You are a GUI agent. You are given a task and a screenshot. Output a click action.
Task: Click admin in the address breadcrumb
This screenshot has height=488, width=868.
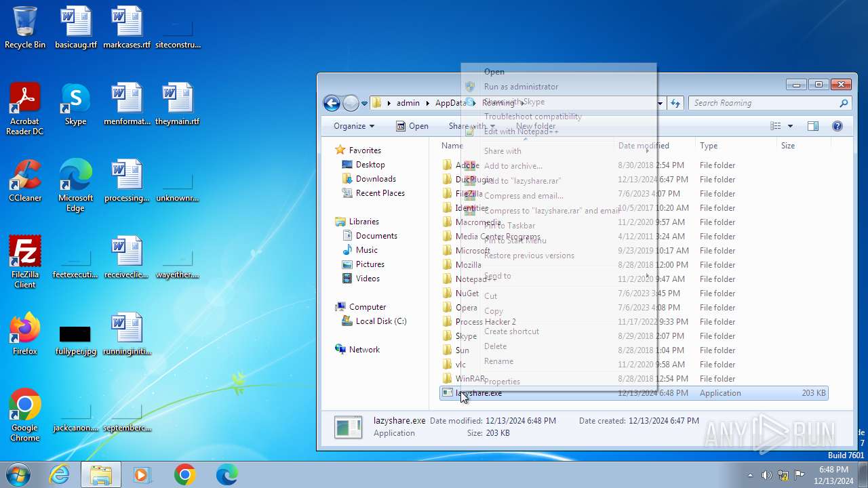point(408,103)
